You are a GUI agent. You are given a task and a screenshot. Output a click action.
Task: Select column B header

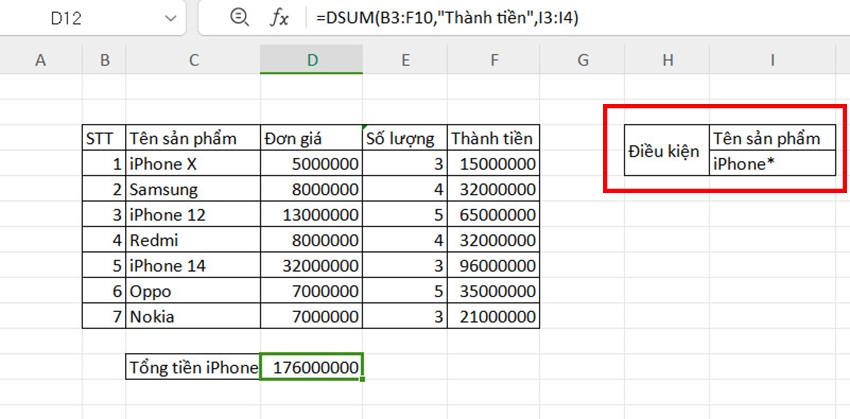click(x=104, y=60)
